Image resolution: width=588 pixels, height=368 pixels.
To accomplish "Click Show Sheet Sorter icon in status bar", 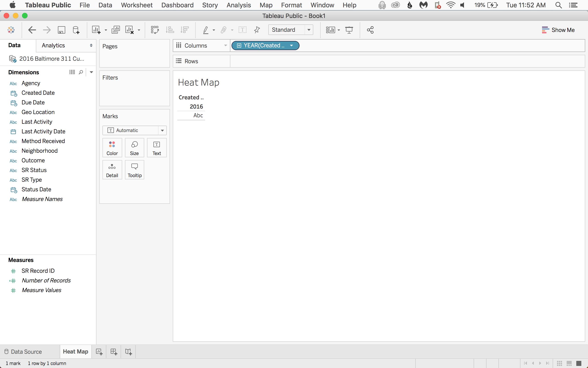I will pyautogui.click(x=560, y=363).
